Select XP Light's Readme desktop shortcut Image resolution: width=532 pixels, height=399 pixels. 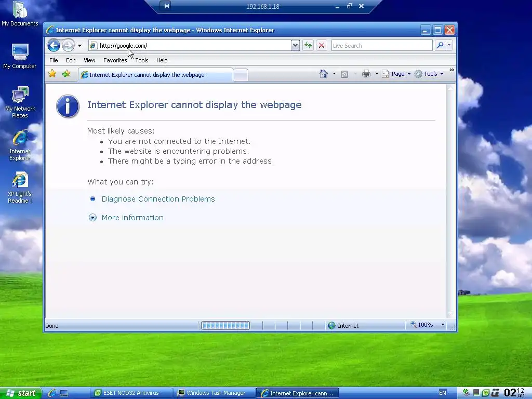(20, 188)
